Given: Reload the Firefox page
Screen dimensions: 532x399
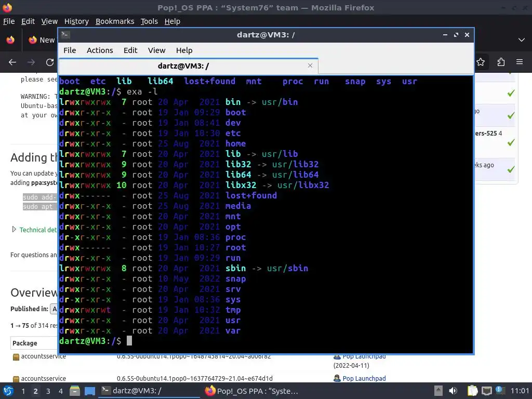Looking at the screenshot, I should click(50, 62).
